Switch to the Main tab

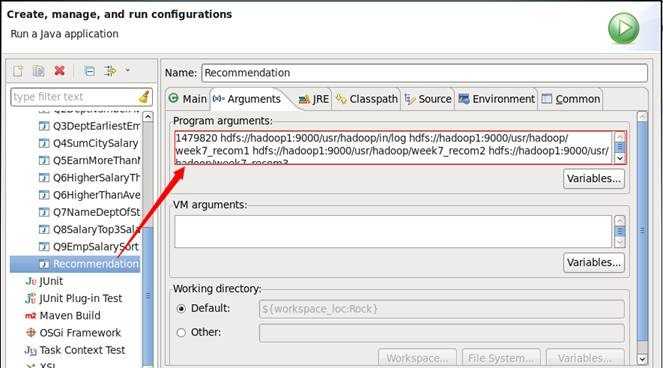click(188, 99)
